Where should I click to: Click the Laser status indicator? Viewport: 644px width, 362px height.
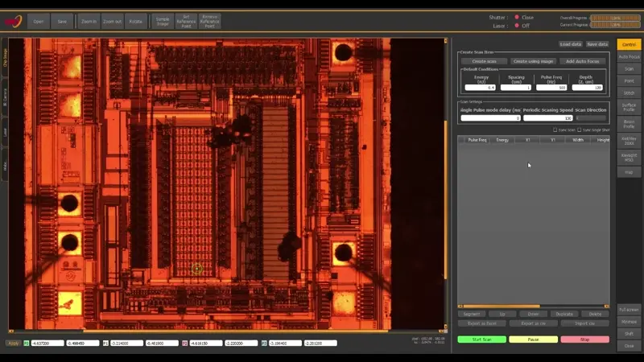[516, 26]
